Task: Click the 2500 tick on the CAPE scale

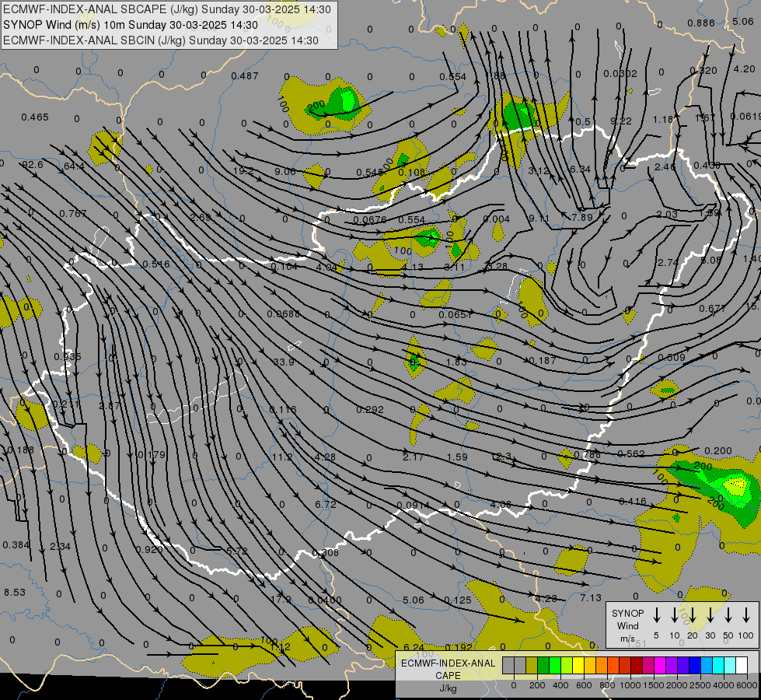Action: tap(700, 685)
